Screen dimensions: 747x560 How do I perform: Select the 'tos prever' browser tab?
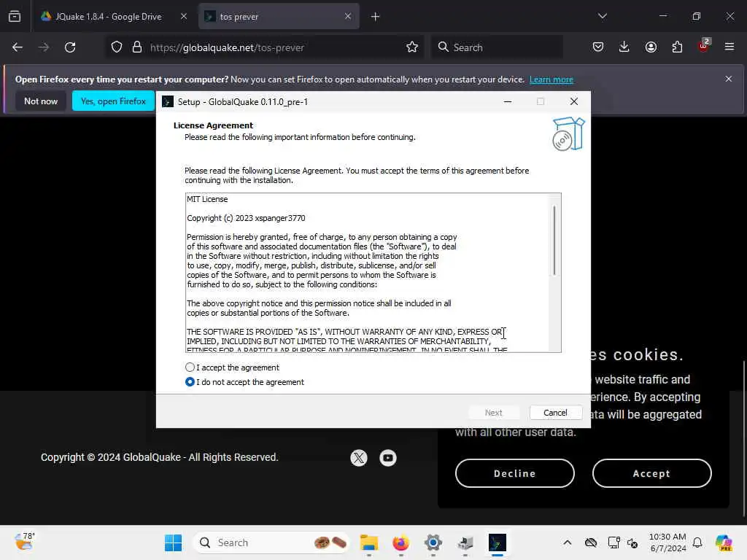coord(279,17)
